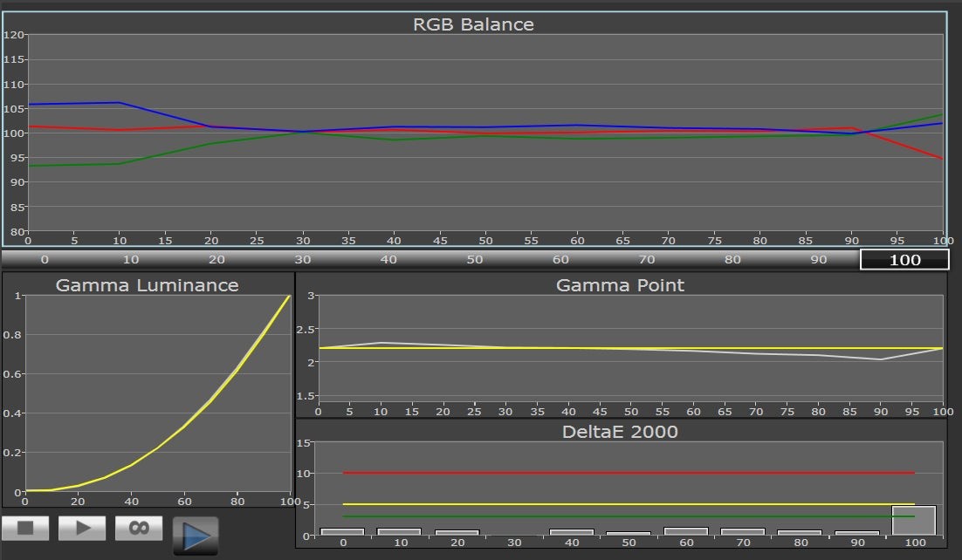
Task: Choose the 20 grayscale level step
Action: point(216,260)
